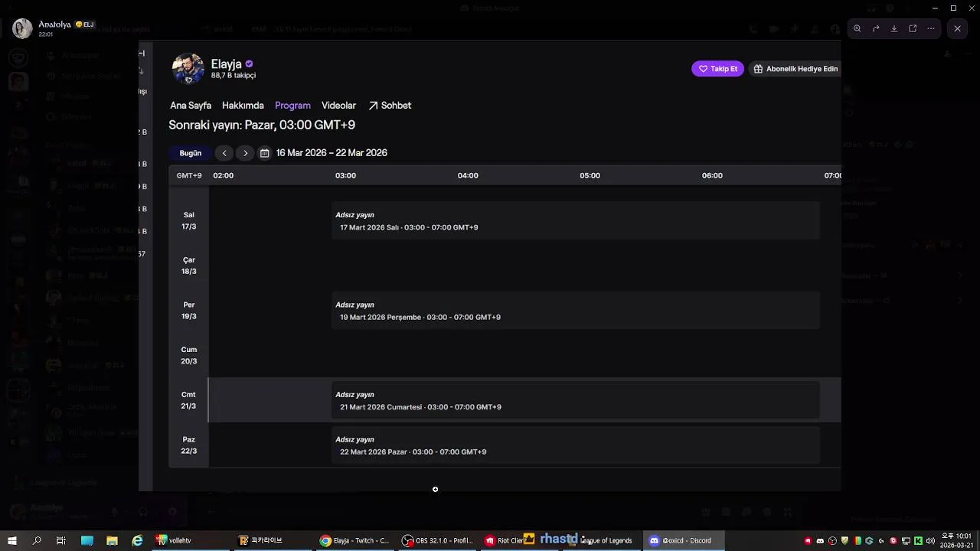Switch to the Chrome Elayja - Twitch window
The width and height of the screenshot is (980, 551).
[356, 540]
